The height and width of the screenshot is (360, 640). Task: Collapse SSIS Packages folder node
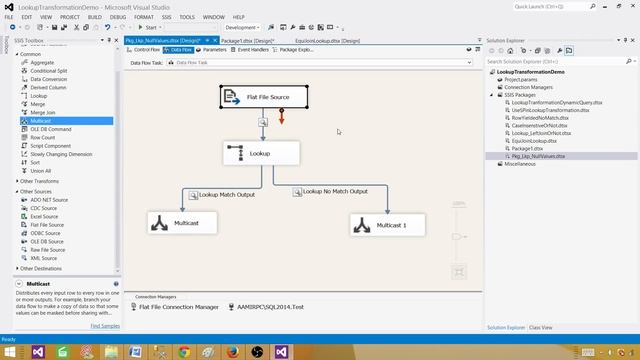[492, 95]
